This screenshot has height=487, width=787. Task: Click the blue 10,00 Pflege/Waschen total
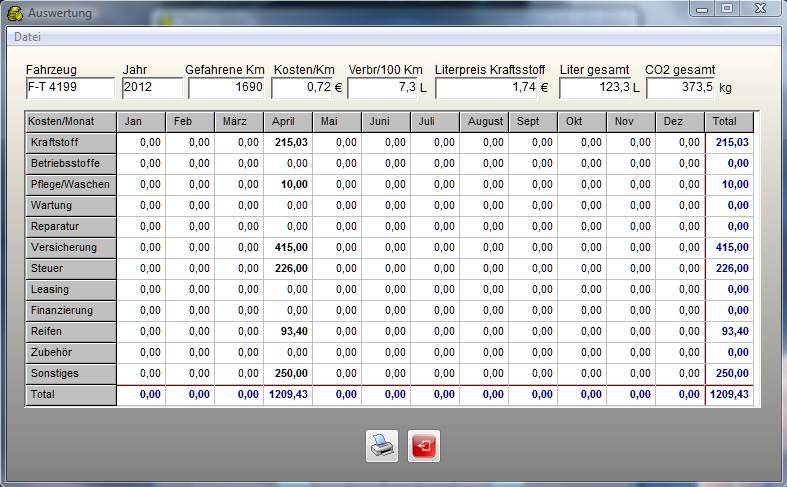click(x=729, y=185)
